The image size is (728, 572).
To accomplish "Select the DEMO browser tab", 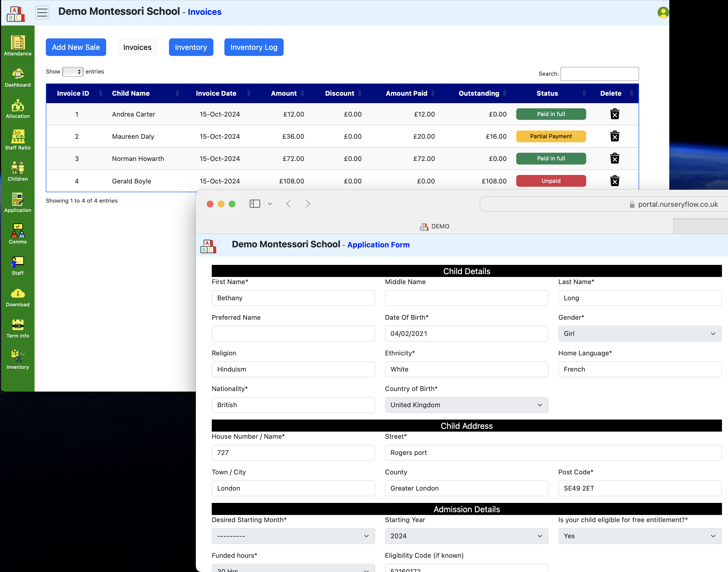I will click(x=434, y=226).
